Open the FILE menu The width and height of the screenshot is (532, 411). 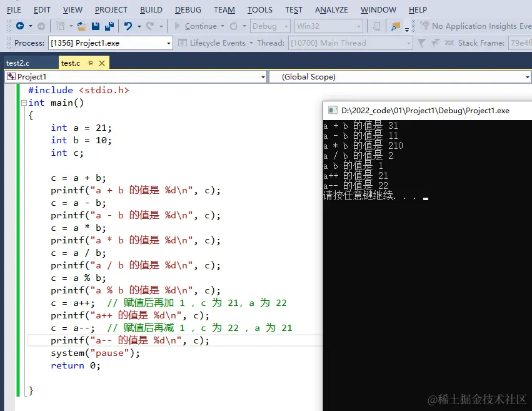pyautogui.click(x=14, y=10)
